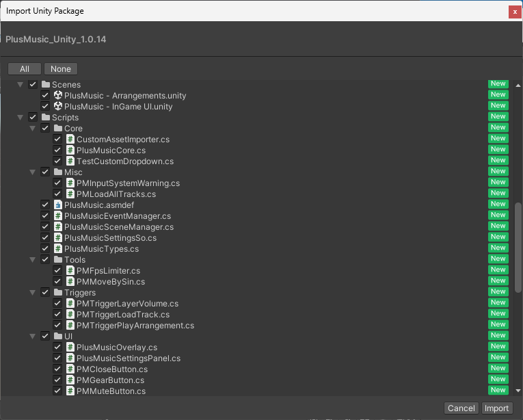Click the Triggers folder icon

click(x=58, y=293)
